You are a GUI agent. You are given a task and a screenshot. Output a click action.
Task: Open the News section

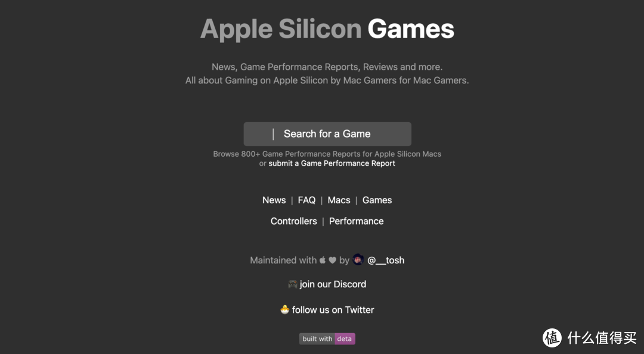coord(274,200)
